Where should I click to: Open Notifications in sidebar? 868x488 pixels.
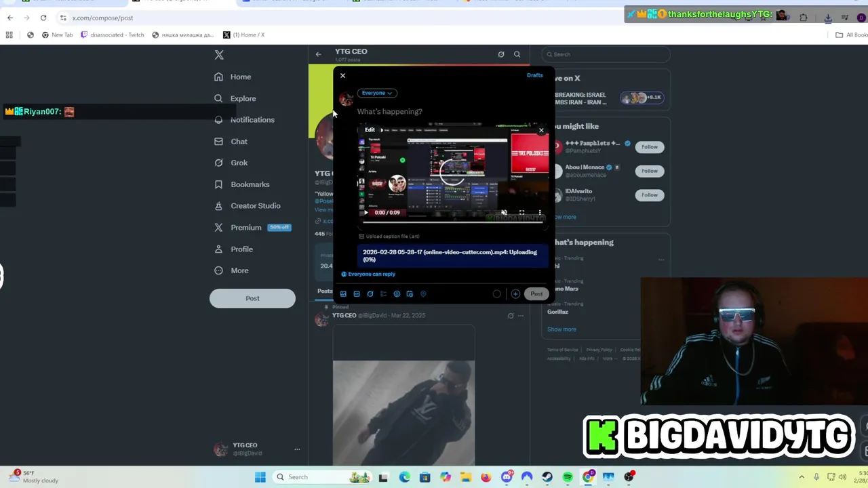(x=244, y=120)
